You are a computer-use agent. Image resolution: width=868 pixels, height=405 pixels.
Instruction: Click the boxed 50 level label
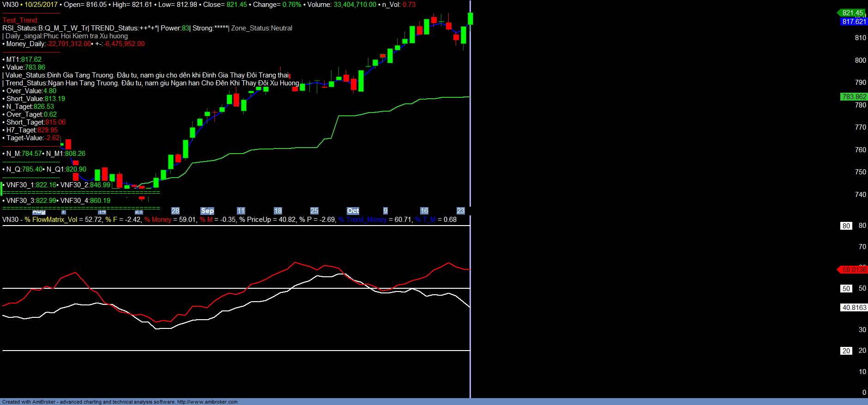pyautogui.click(x=846, y=289)
